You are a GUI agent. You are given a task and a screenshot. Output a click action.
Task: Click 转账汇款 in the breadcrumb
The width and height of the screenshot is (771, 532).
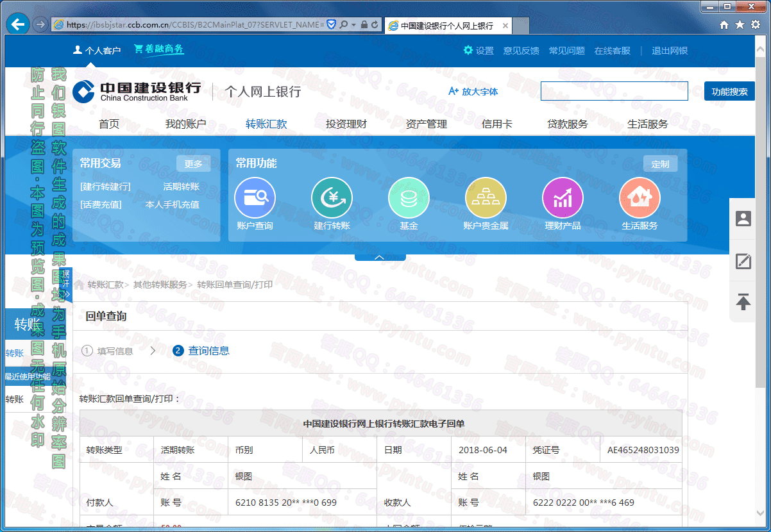point(105,285)
